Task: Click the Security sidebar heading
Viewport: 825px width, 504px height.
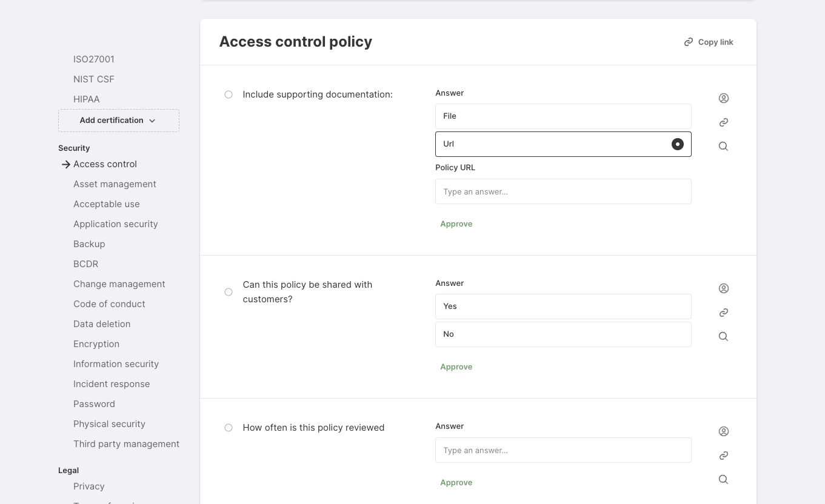Action: click(x=74, y=148)
